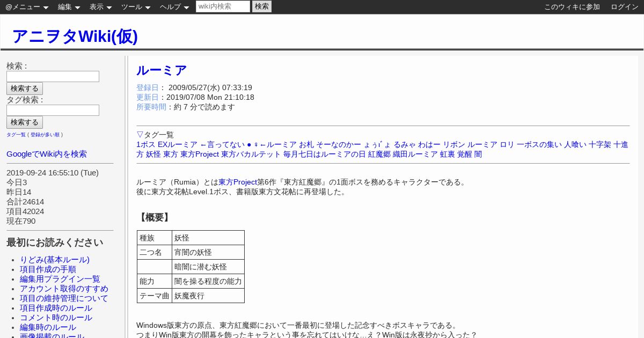Go to アニヲタWiki(仮) site title

tap(75, 36)
